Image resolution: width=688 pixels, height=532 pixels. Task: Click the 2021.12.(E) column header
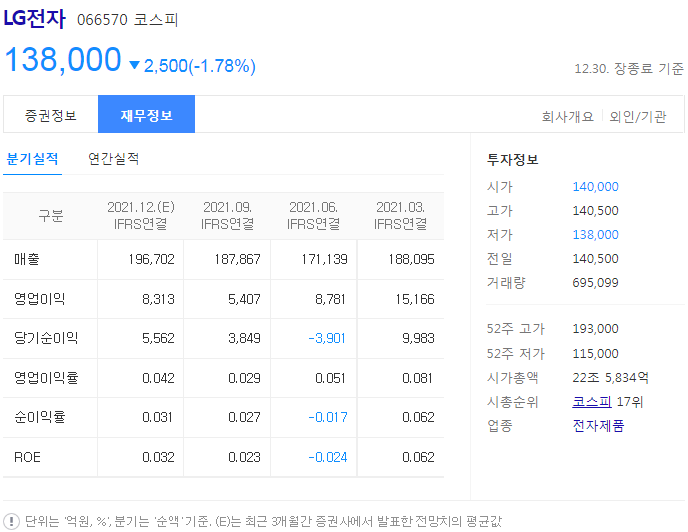tap(141, 216)
